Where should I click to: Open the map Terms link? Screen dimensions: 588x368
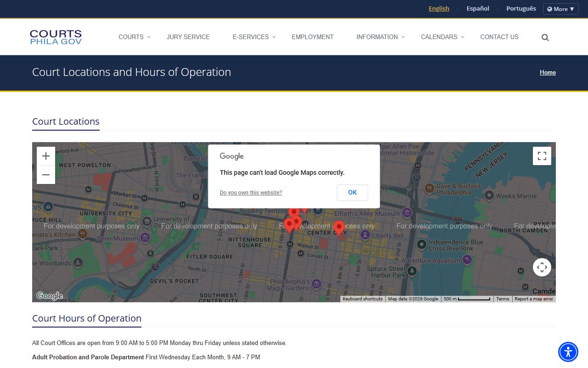coord(503,299)
